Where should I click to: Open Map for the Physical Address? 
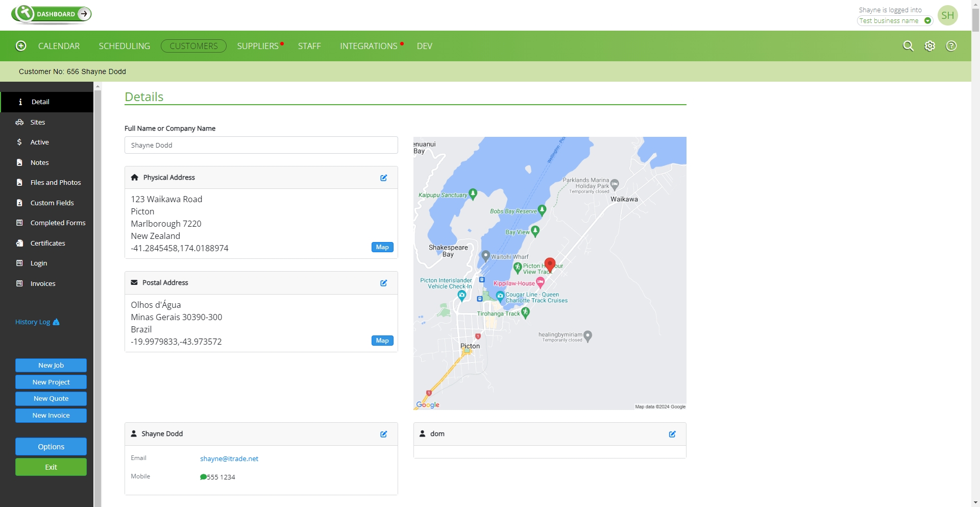pos(382,247)
